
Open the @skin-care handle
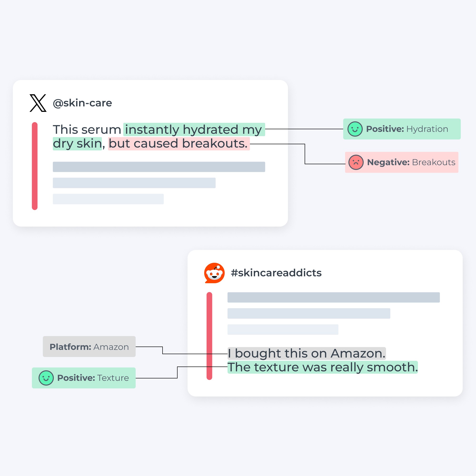tap(82, 103)
